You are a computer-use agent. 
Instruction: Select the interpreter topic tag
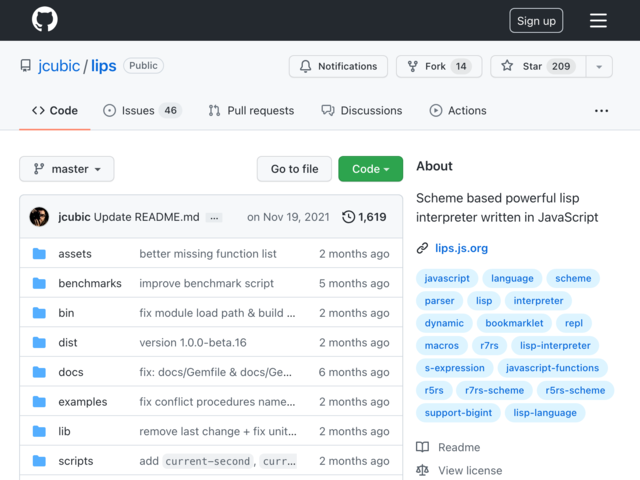tap(538, 301)
